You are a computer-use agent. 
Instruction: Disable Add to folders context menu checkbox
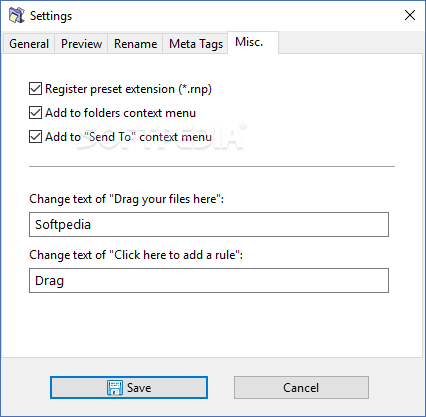click(x=35, y=113)
